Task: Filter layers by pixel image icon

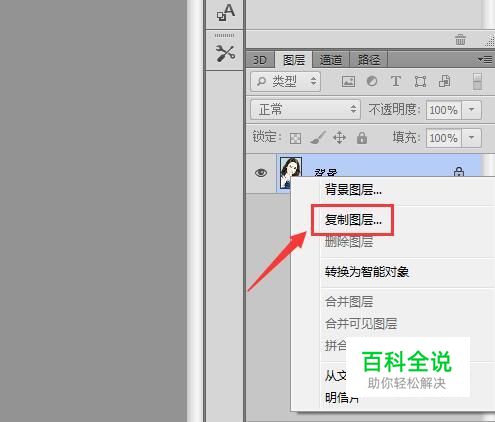Action: 348,81
